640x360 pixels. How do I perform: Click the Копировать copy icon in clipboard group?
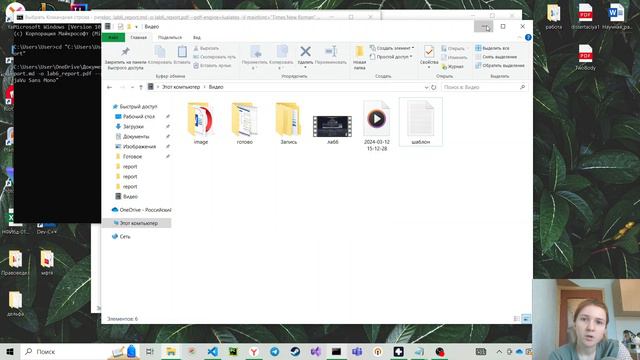(160, 52)
